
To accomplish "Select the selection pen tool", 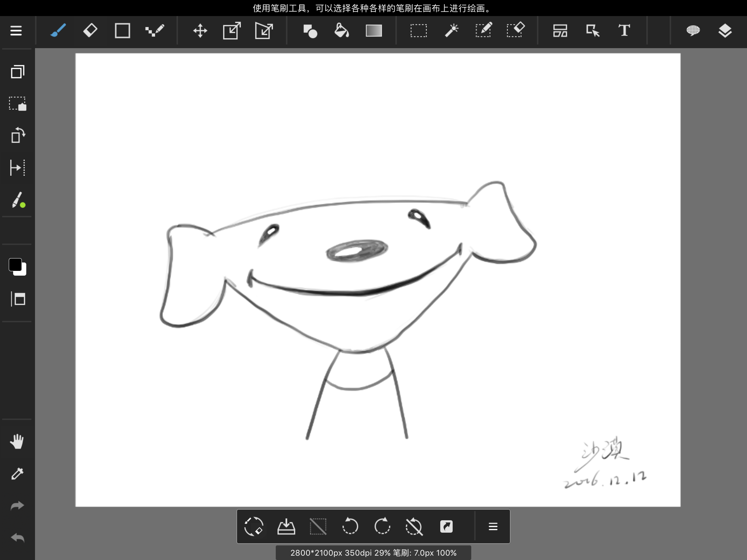I will 484,30.
